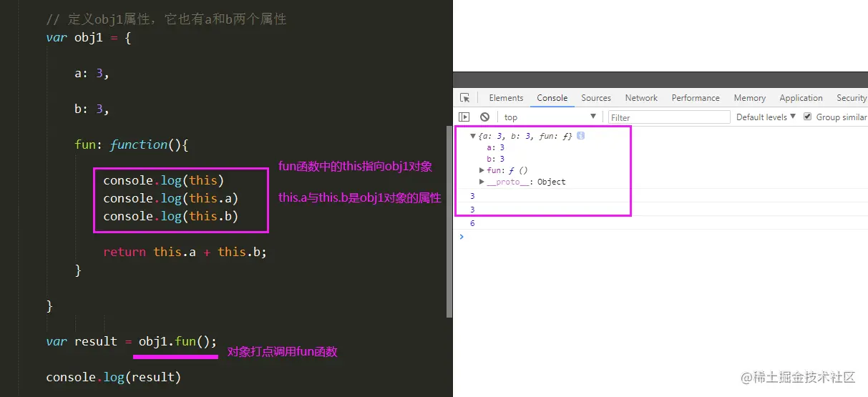Switch to the Elements tab
This screenshot has width=868, height=397.
pyautogui.click(x=506, y=98)
